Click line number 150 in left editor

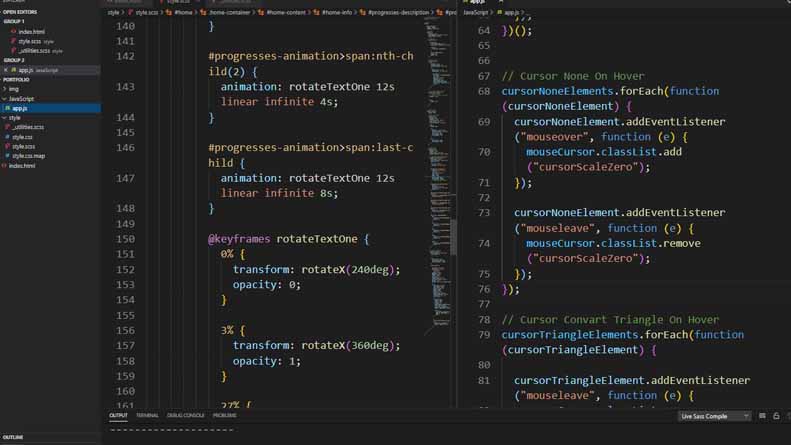tap(125, 239)
